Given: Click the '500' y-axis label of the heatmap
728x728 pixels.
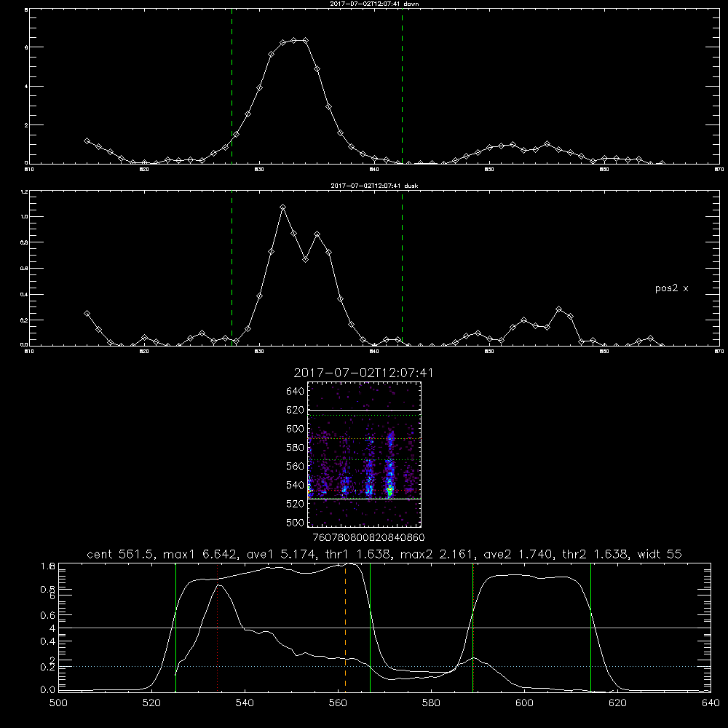Looking at the screenshot, I should tap(295, 523).
